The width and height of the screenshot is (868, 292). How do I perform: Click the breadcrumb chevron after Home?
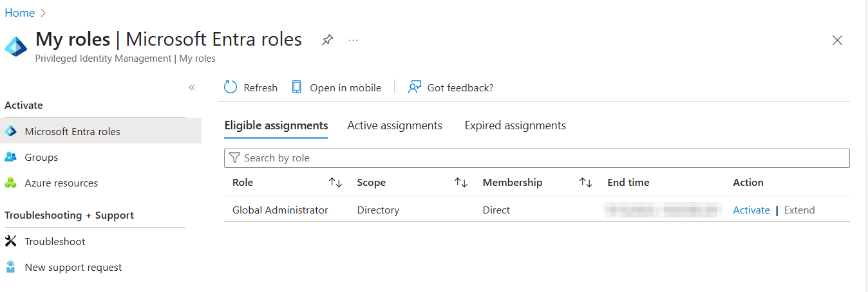tap(44, 13)
